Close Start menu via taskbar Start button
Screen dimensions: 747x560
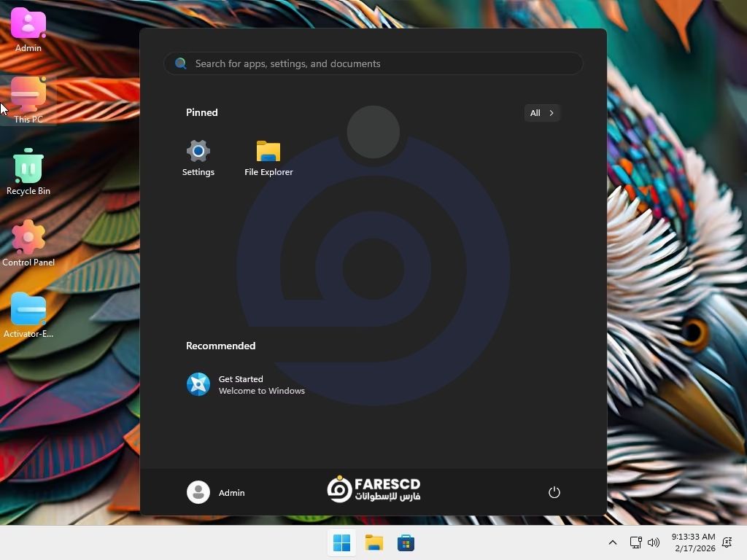(x=341, y=542)
